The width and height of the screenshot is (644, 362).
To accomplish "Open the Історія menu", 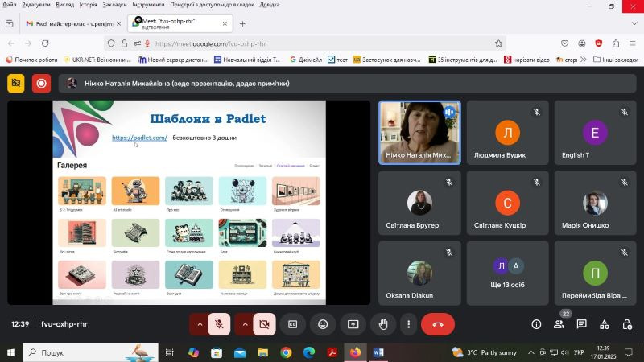I will click(x=89, y=5).
